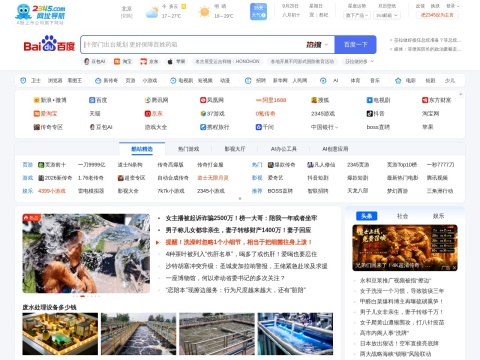Click the house icon next to 电影

(x=398, y=81)
